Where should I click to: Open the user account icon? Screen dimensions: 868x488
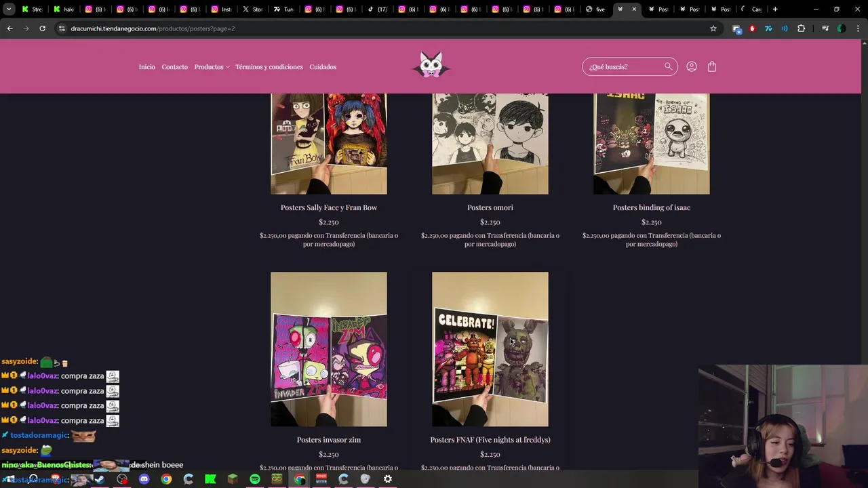click(x=692, y=66)
